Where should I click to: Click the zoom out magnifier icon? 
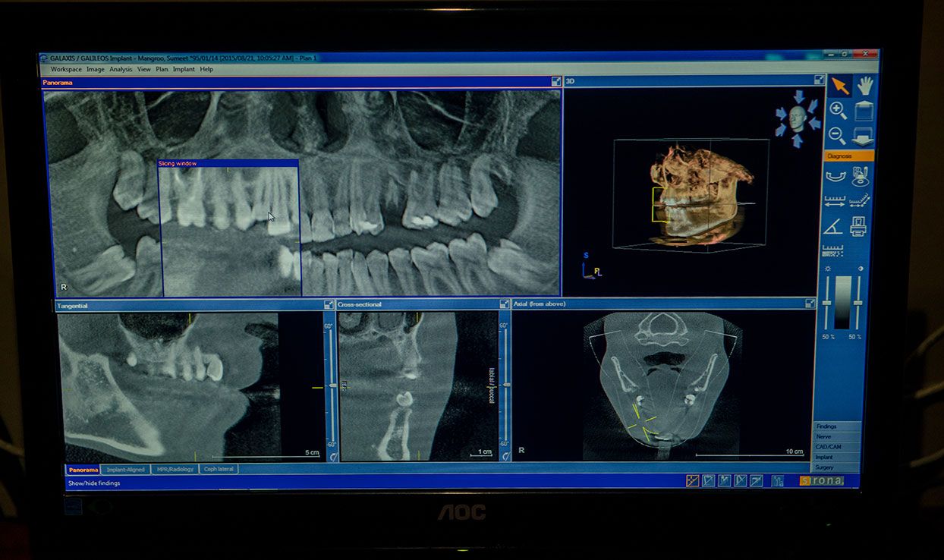pos(838,136)
